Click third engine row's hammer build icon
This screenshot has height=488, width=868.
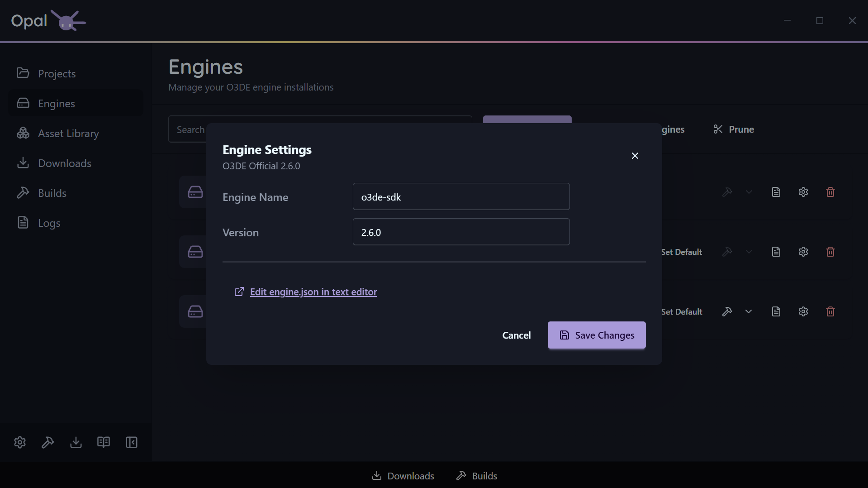pyautogui.click(x=727, y=311)
